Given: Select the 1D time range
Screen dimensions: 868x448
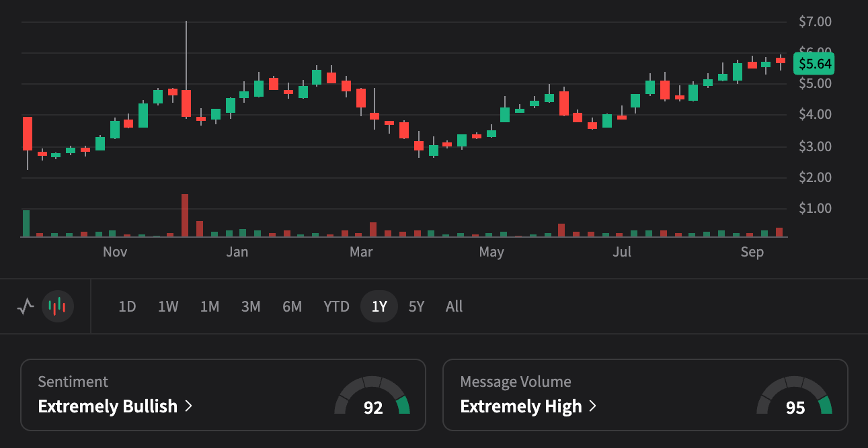Looking at the screenshot, I should tap(127, 307).
